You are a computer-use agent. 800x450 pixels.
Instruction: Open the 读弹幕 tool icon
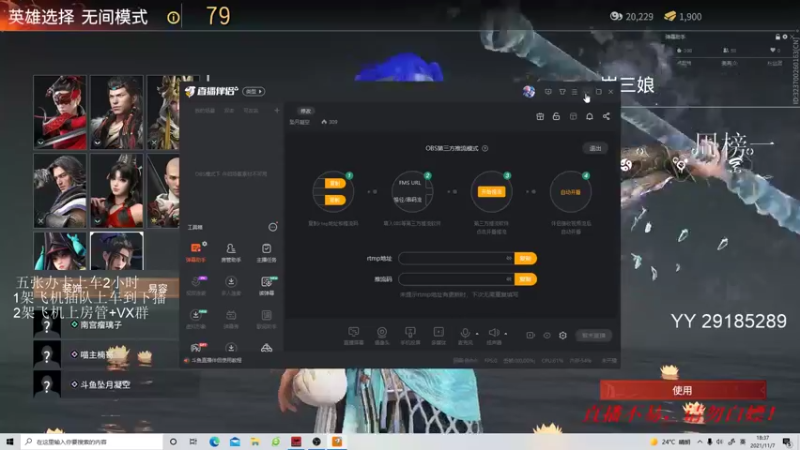(266, 286)
